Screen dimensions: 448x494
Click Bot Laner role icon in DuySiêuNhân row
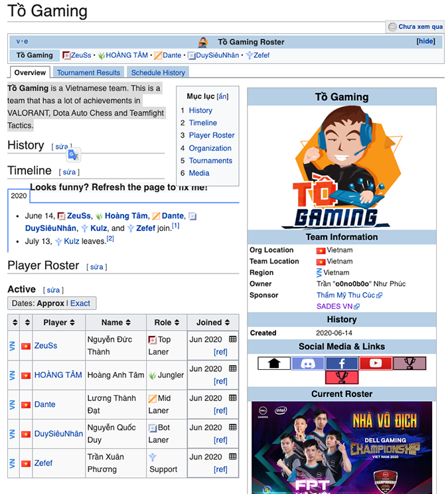click(x=153, y=428)
